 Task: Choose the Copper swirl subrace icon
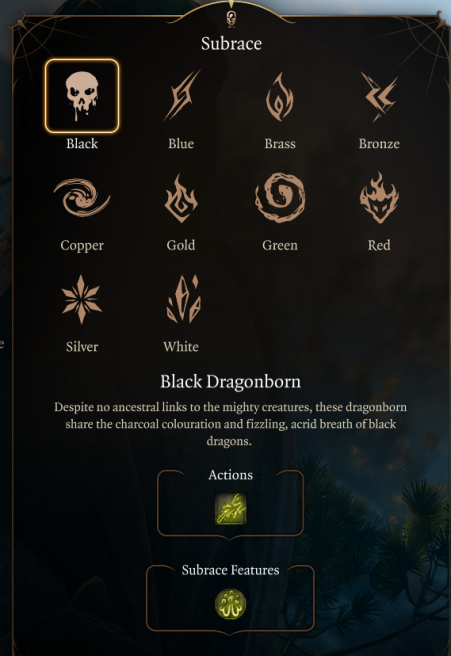(82, 197)
